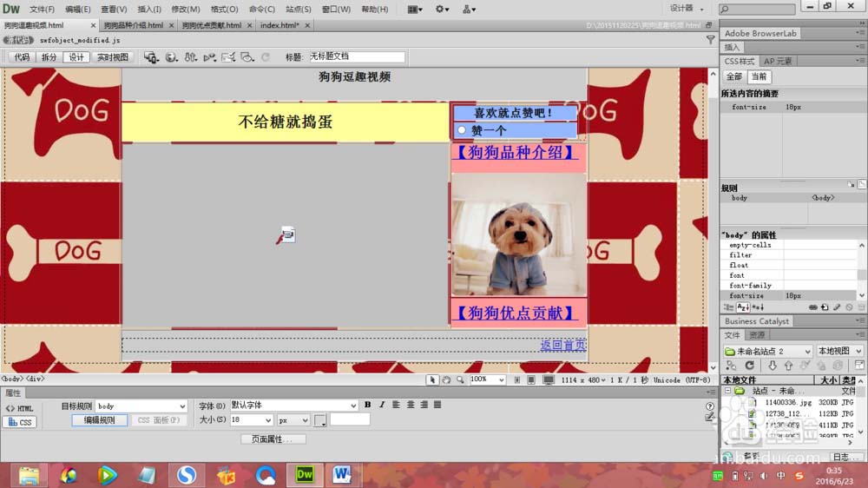Switch to tablet size window icon

tap(531, 380)
